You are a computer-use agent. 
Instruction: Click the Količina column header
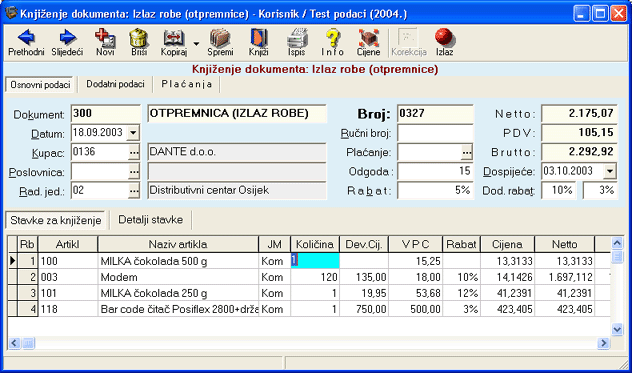315,244
